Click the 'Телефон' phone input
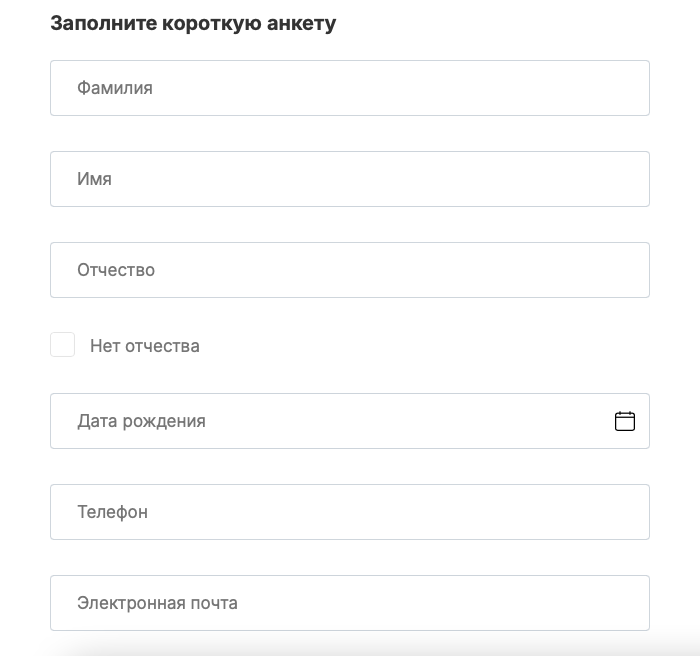This screenshot has height=656, width=700. tap(350, 512)
